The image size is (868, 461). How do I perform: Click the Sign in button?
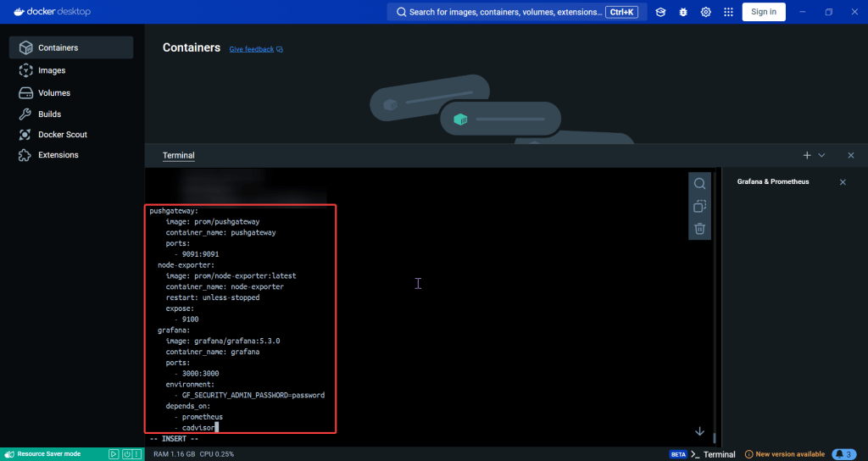(763, 12)
